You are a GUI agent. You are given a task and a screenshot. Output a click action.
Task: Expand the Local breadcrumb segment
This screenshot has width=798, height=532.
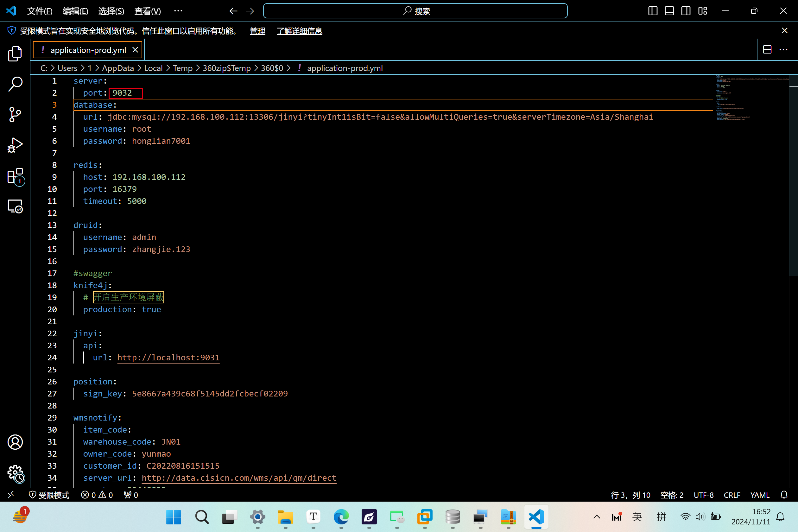tap(153, 68)
